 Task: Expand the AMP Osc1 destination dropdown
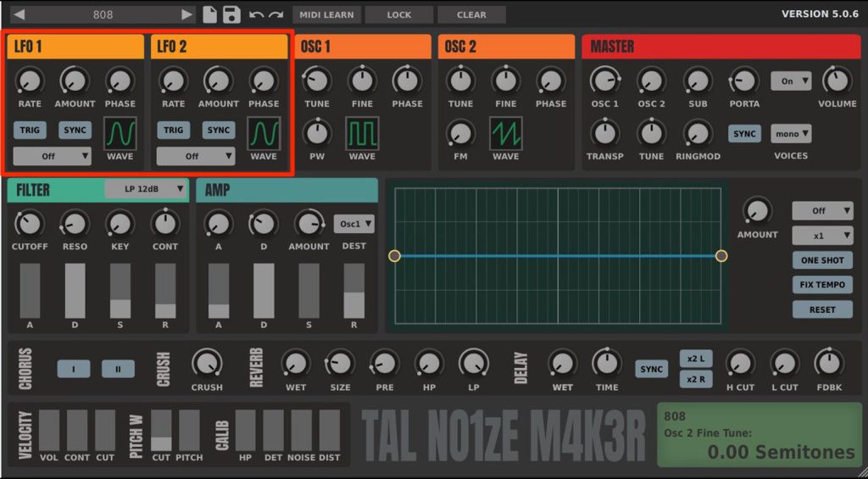354,224
